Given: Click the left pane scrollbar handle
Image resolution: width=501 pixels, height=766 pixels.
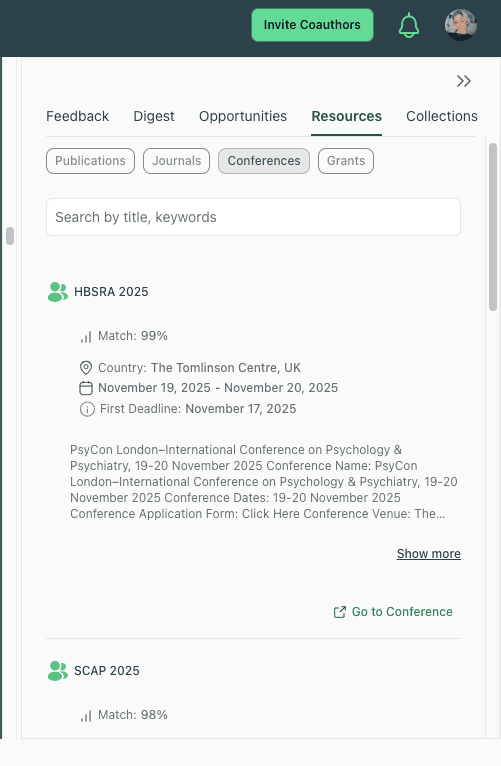Looking at the screenshot, I should (x=10, y=236).
